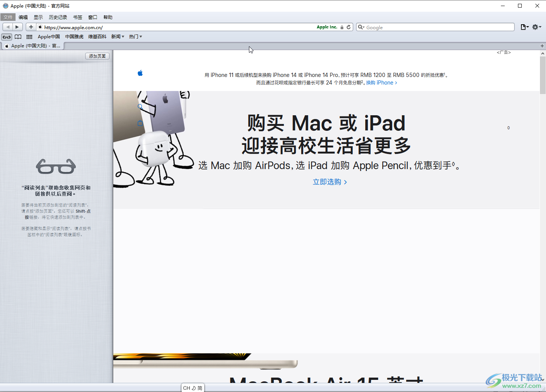This screenshot has height=392, width=546.
Task: Click the Google search magnifier dropdown
Action: click(x=361, y=27)
